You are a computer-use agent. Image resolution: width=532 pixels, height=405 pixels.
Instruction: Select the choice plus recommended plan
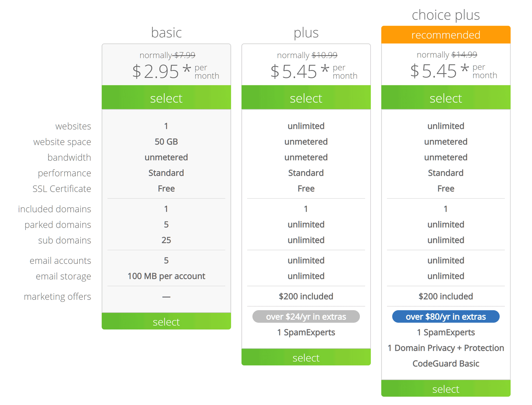(x=446, y=98)
